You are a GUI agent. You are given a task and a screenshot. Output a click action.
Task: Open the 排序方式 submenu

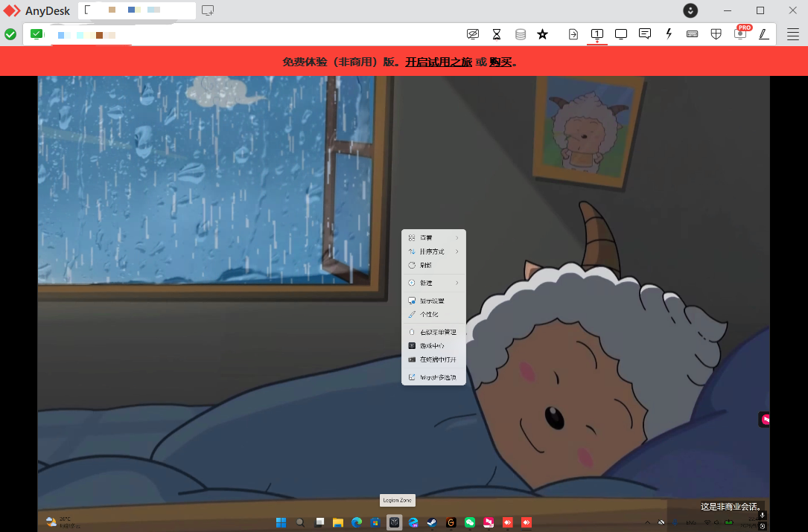pos(433,251)
